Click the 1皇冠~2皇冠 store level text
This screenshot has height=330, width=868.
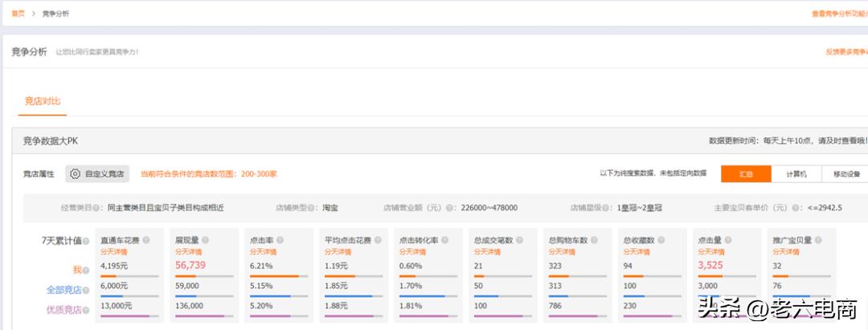pyautogui.click(x=640, y=209)
